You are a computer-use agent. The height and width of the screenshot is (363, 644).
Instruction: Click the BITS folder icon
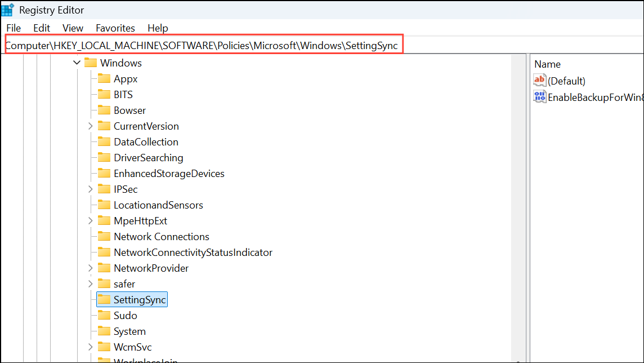104,94
